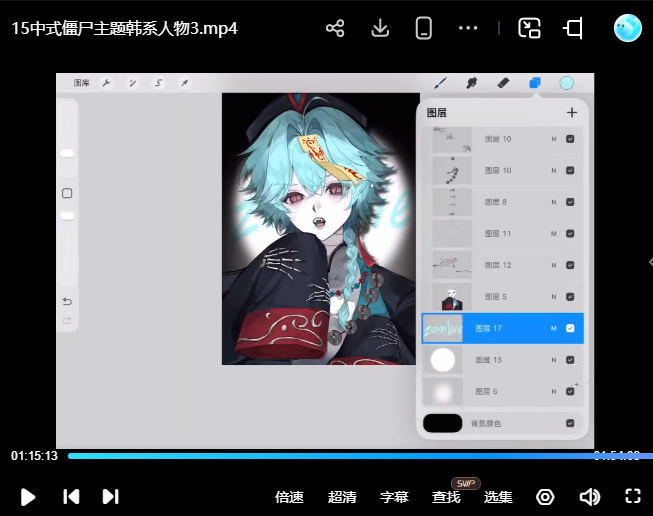Open the 字幕 subtitles menu
The height and width of the screenshot is (516, 653).
(x=394, y=497)
